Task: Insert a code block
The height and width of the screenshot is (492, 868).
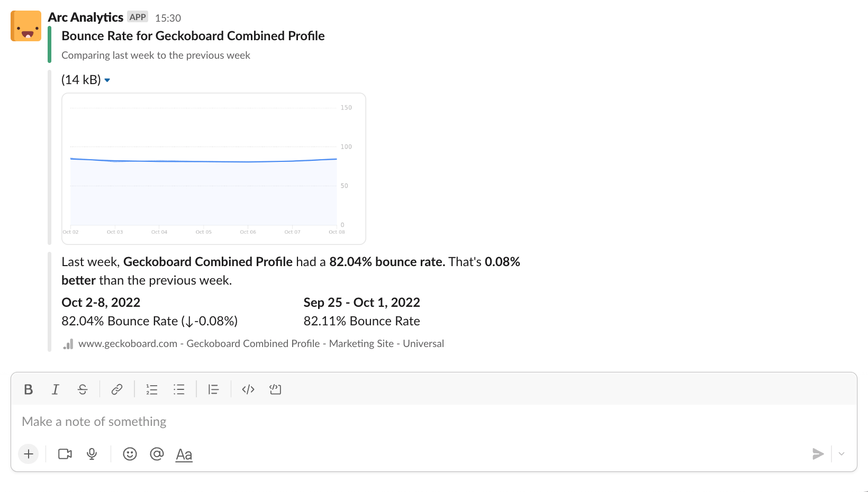Action: 275,389
